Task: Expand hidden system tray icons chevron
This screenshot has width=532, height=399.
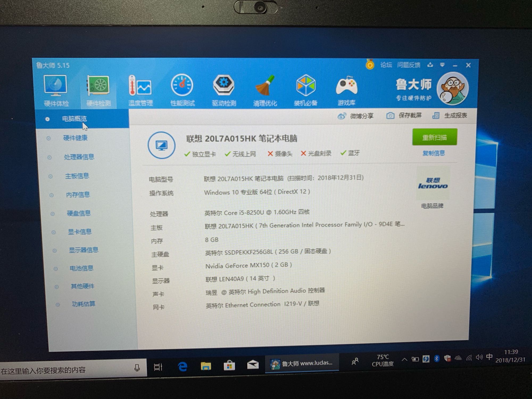Action: point(404,359)
